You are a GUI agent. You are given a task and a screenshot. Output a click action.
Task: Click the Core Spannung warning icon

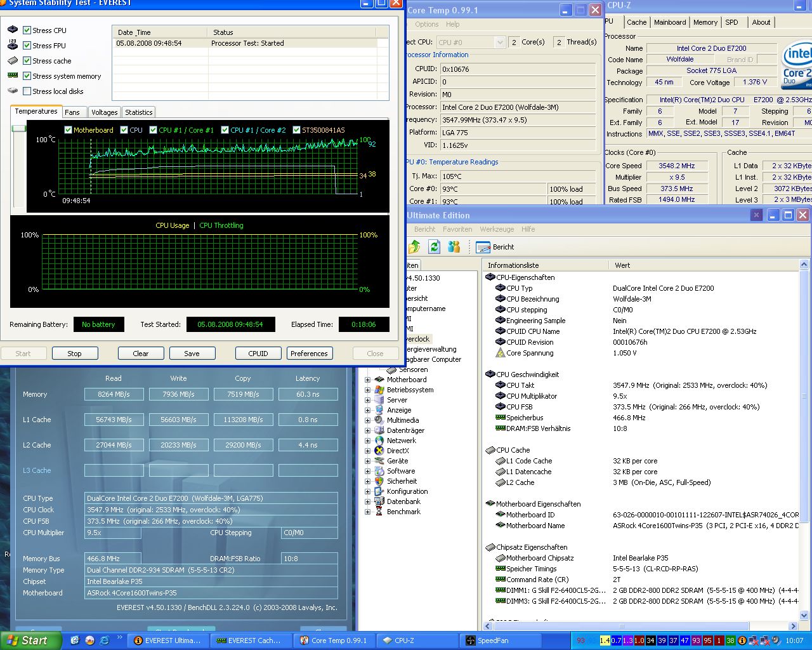click(x=500, y=353)
